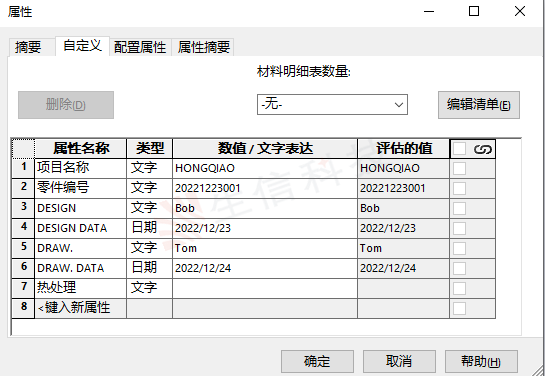This screenshot has width=545, height=376.
Task: Go to the 属性摘要 tab
Action: click(x=204, y=47)
